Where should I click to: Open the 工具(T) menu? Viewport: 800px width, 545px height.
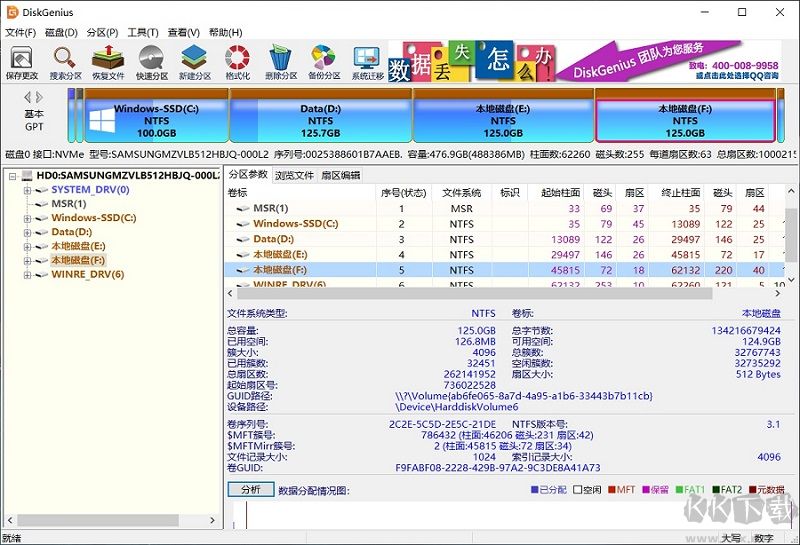(x=143, y=32)
